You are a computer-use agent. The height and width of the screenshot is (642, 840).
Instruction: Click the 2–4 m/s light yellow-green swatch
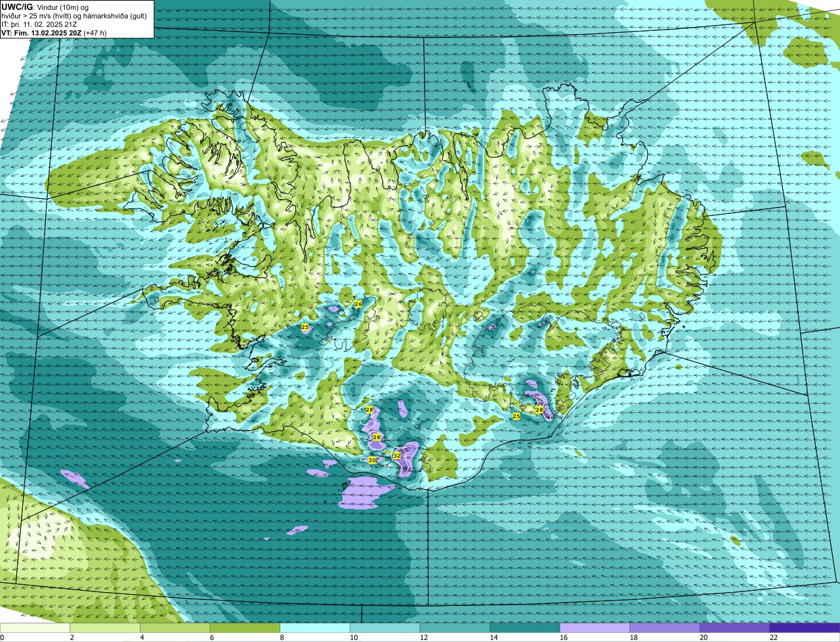[x=105, y=628]
